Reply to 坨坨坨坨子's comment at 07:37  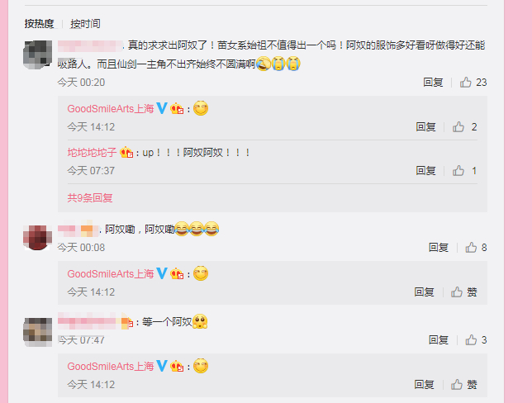[425, 171]
